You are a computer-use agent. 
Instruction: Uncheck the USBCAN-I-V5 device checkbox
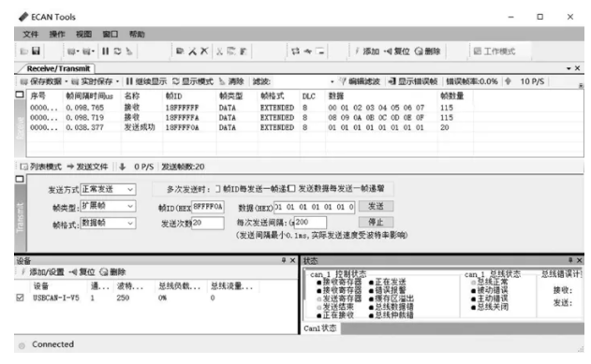click(x=20, y=298)
